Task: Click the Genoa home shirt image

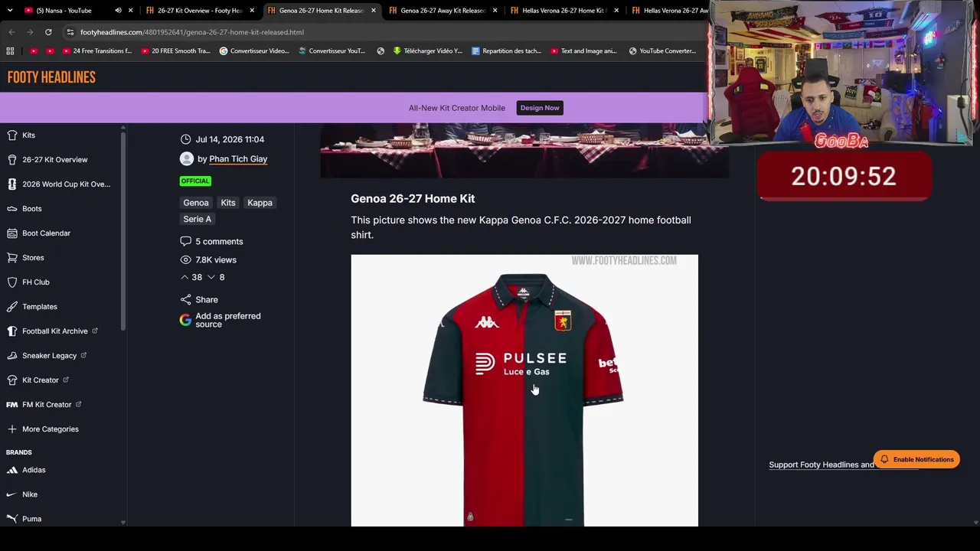Action: point(524,390)
